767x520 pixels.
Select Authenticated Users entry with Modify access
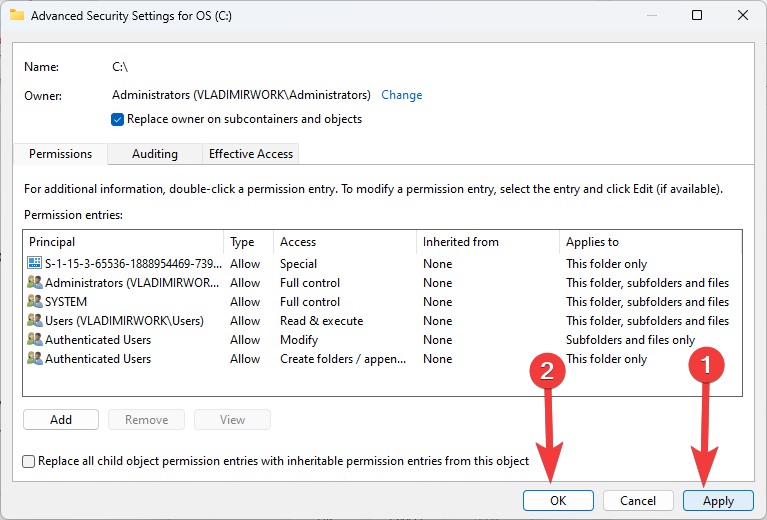[x=98, y=340]
